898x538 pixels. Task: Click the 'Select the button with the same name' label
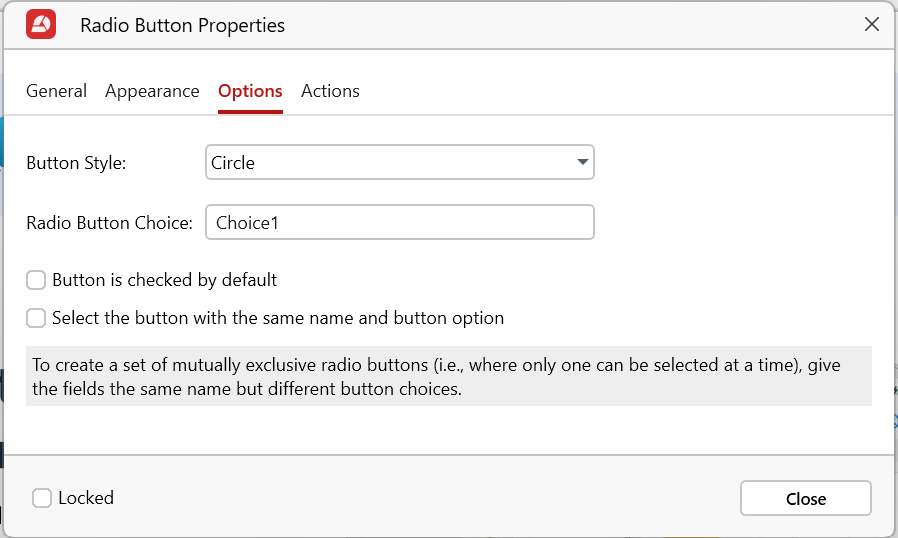point(278,318)
